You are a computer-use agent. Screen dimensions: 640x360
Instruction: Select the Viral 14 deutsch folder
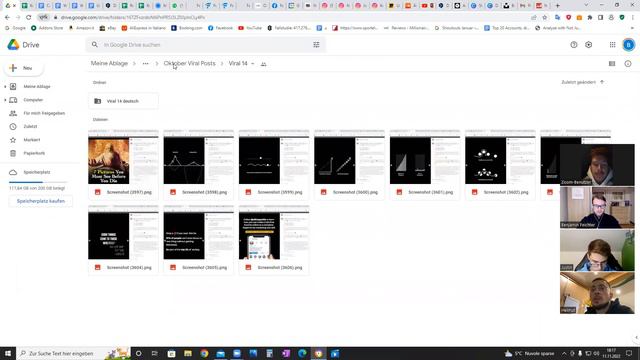pos(123,101)
